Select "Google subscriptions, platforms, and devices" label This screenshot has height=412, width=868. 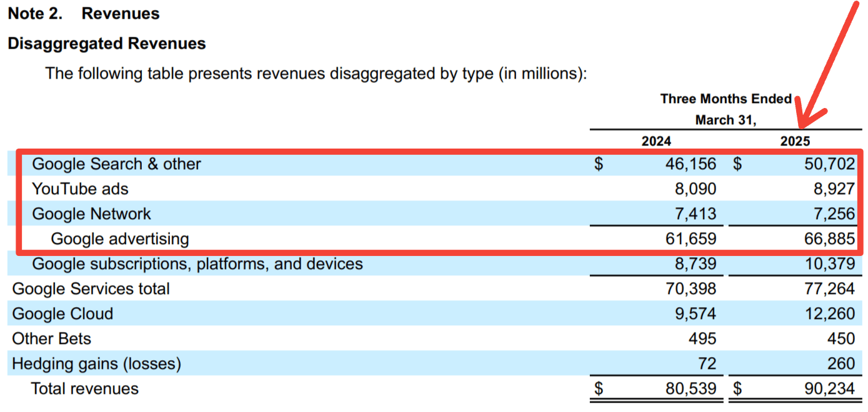point(197,264)
